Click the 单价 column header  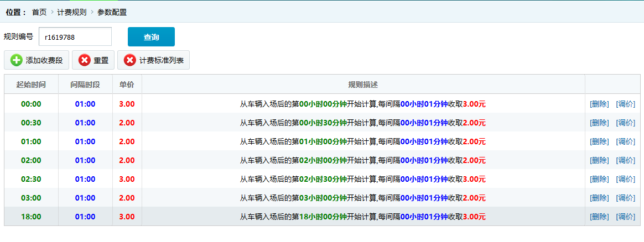(127, 85)
